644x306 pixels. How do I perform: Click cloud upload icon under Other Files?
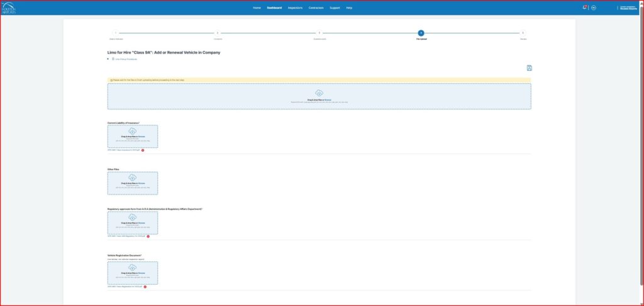coord(132,178)
